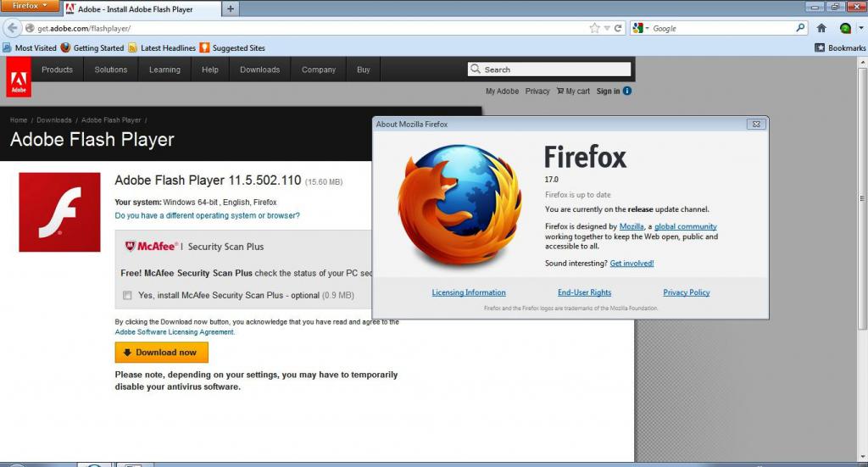868x467 pixels.
Task: Open the Learning menu
Action: coord(164,69)
